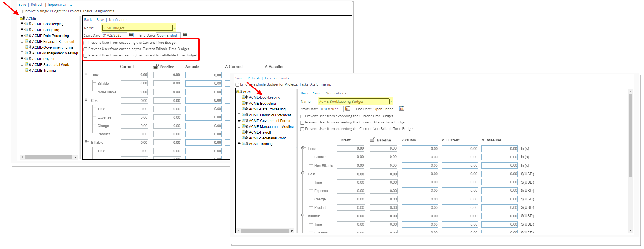Expand ACME-Government Forms node in ACME Budget panel tree
Image resolution: width=644 pixels, height=249 pixels.
22,47
